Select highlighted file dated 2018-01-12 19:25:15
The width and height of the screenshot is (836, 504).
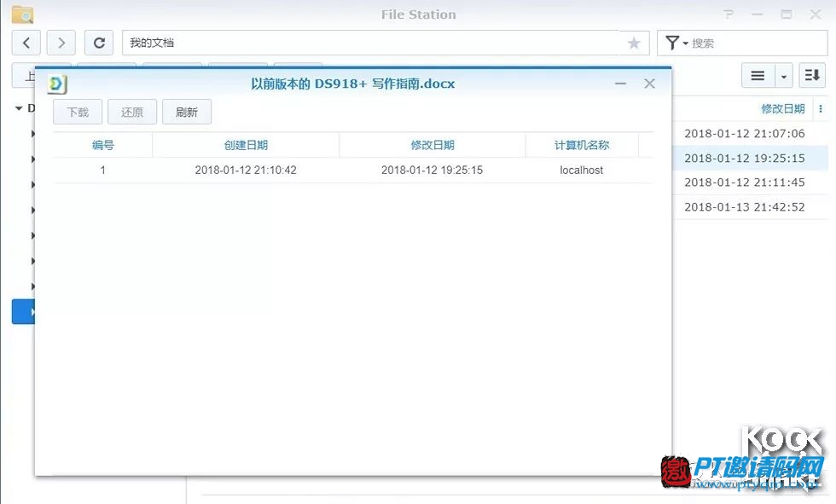[744, 159]
